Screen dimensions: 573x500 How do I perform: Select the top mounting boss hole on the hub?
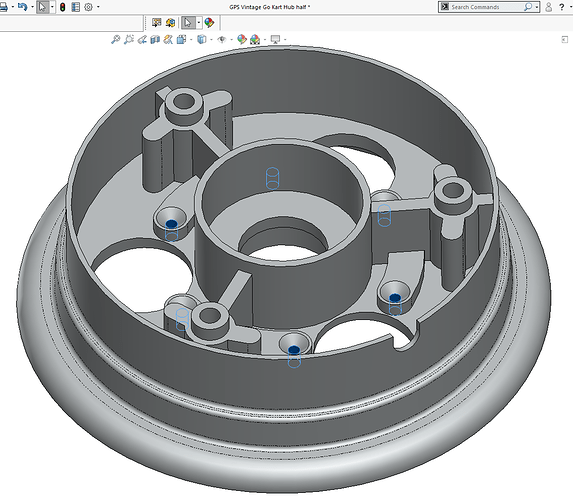click(x=183, y=102)
